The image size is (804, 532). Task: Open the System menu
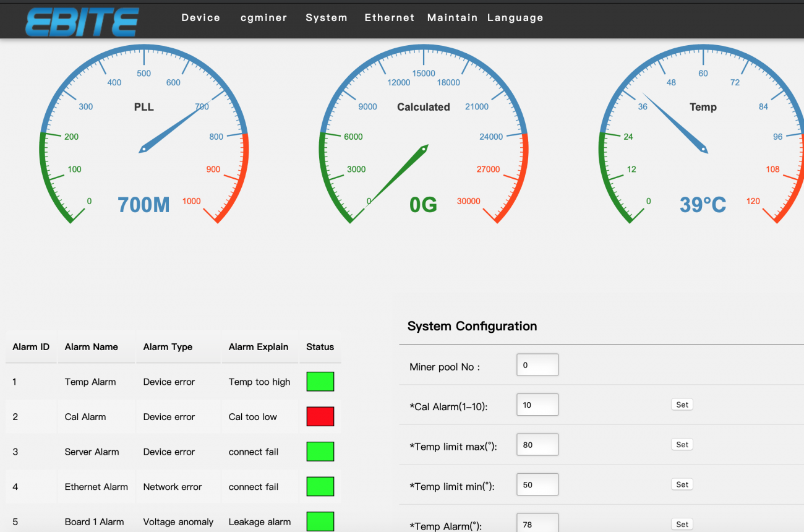point(327,18)
